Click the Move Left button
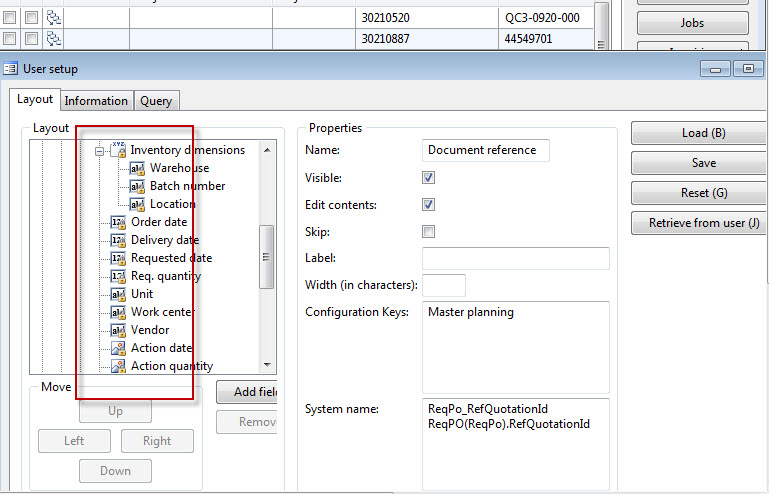 pos(74,441)
